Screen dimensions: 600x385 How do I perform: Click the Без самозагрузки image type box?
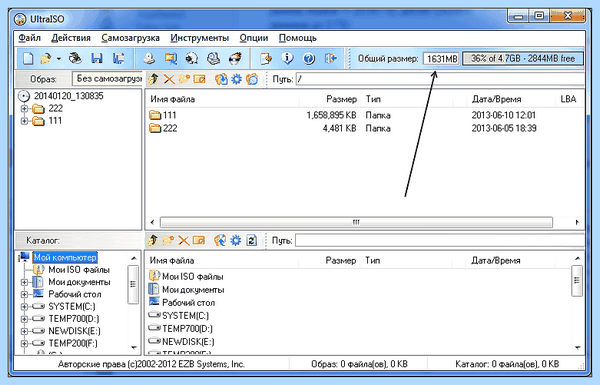(107, 79)
